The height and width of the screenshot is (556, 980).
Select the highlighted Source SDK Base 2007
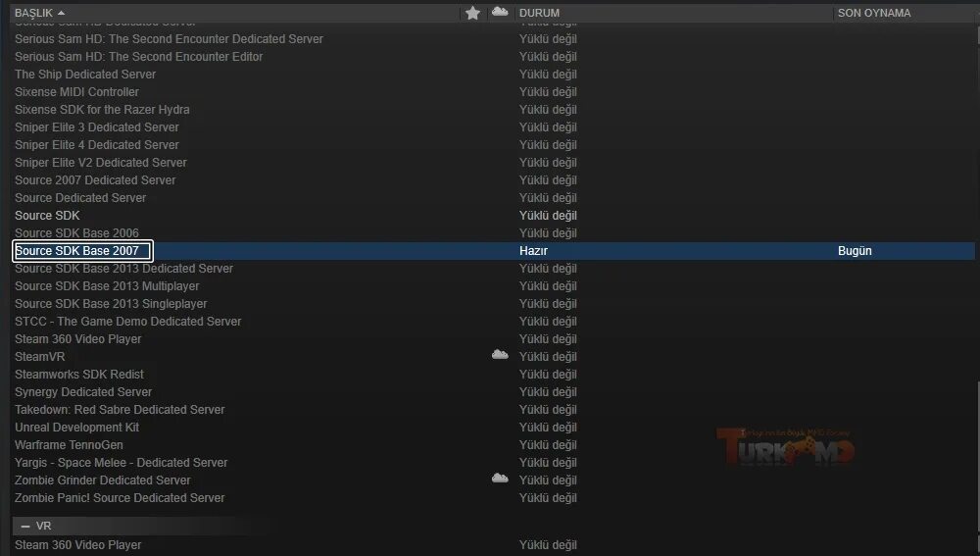(76, 251)
